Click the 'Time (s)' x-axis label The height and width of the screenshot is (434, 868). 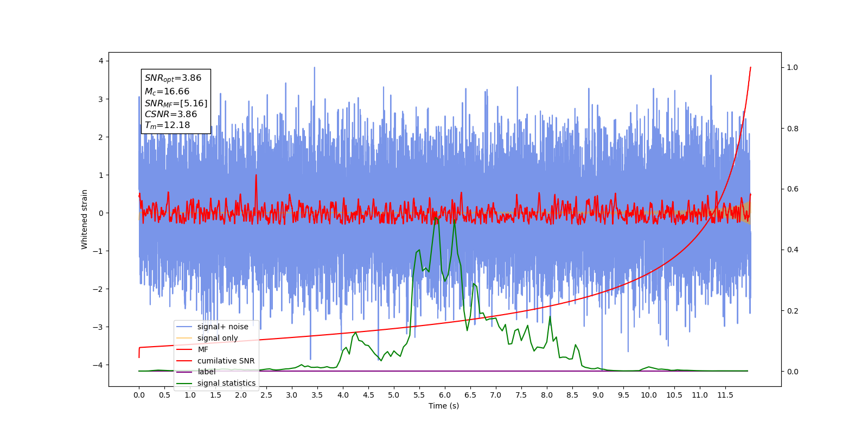tap(444, 406)
